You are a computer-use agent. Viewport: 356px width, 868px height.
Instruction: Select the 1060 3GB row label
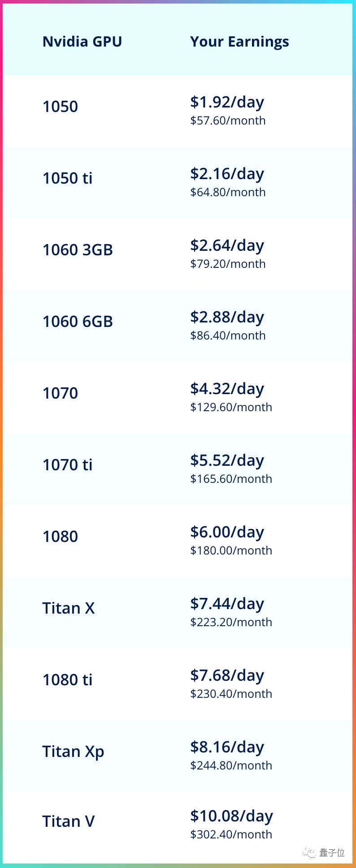[78, 250]
